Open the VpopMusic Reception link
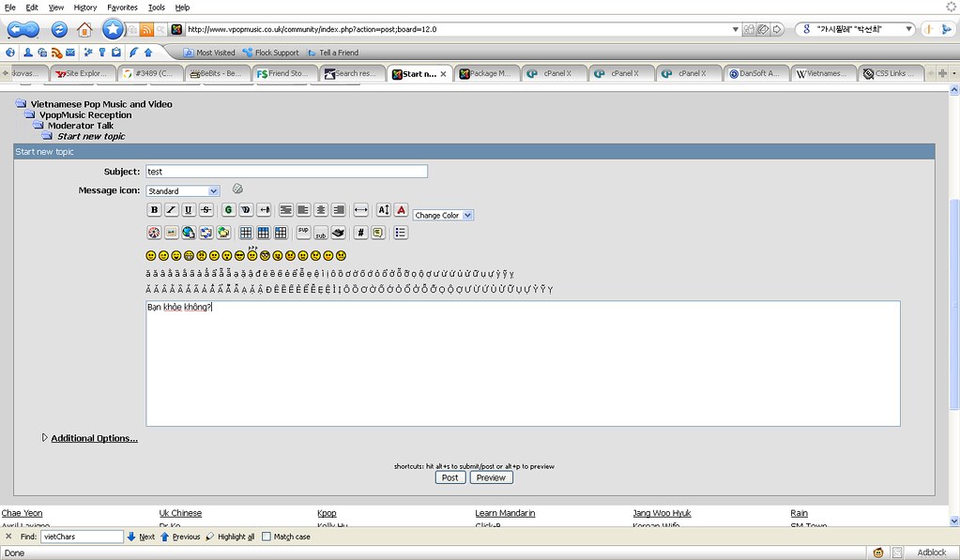The height and width of the screenshot is (560, 960). pyautogui.click(x=85, y=115)
